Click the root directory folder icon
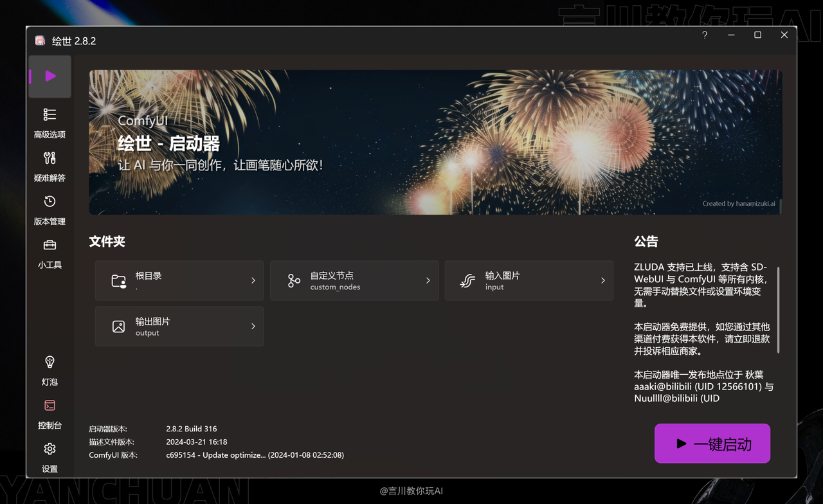The width and height of the screenshot is (823, 504). 118,280
